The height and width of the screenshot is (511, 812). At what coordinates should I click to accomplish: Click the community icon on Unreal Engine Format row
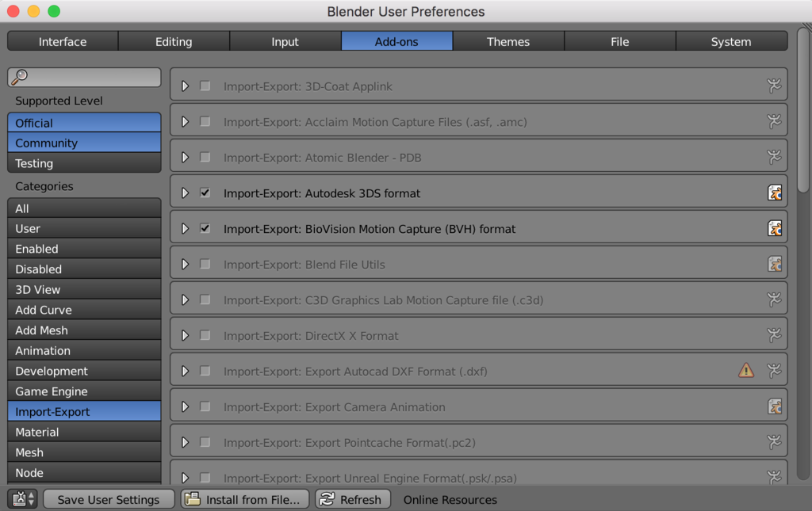[774, 478]
